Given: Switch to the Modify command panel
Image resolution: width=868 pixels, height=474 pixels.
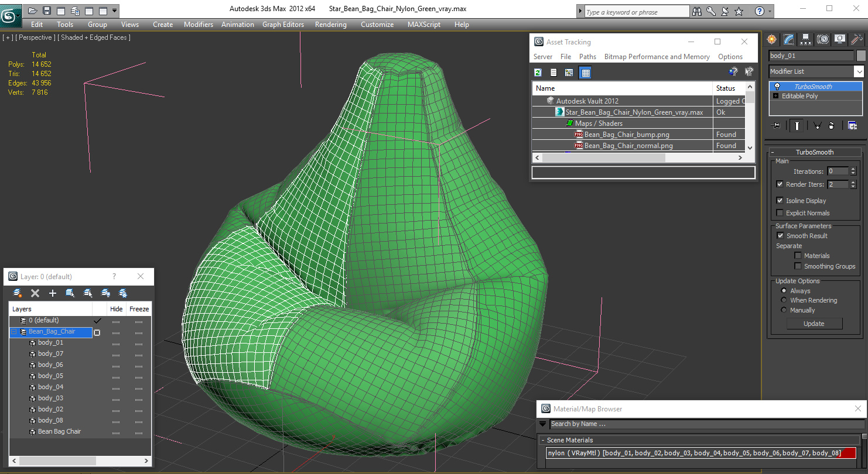Looking at the screenshot, I should pos(789,39).
